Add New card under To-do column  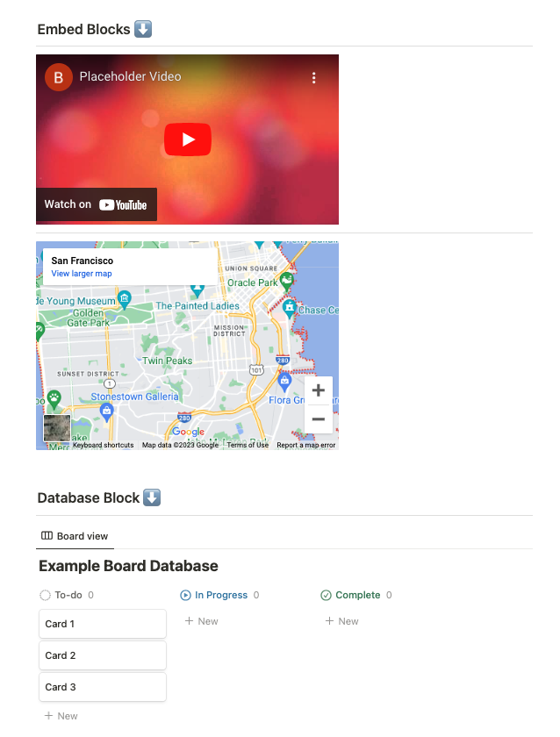tap(61, 716)
